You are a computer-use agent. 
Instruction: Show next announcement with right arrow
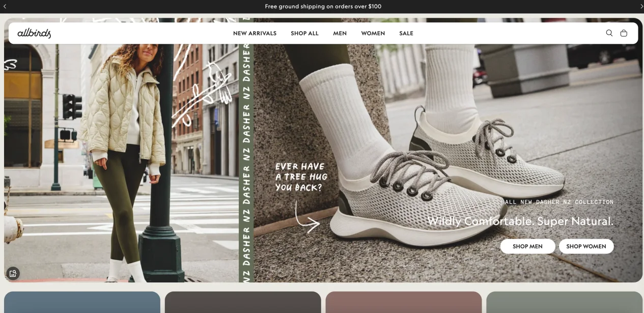pos(641,6)
